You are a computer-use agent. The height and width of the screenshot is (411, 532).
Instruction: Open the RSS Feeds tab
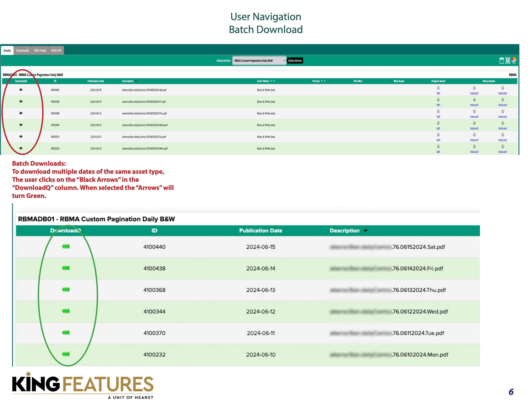coord(40,50)
